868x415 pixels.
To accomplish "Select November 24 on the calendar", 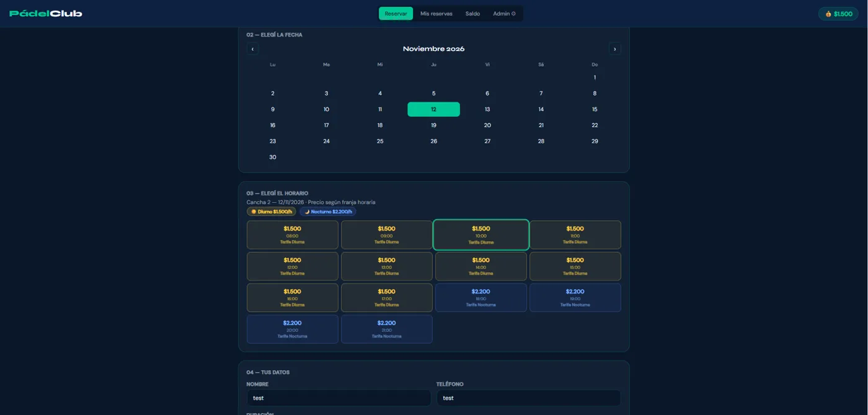I will point(327,141).
